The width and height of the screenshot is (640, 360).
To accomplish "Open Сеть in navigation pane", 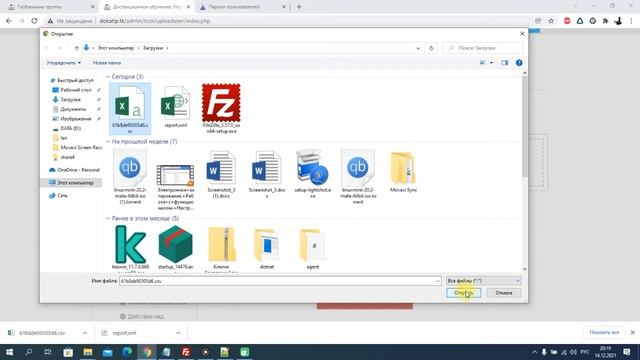I will (x=62, y=196).
